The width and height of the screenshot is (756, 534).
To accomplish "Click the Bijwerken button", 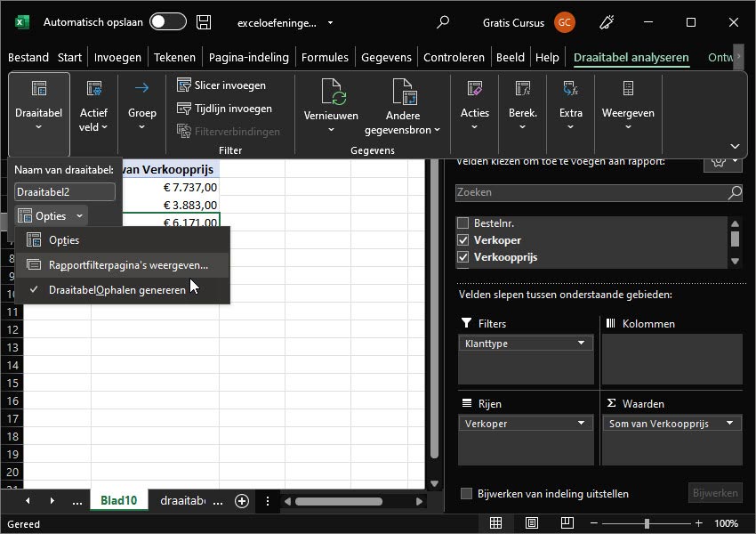I will point(715,493).
